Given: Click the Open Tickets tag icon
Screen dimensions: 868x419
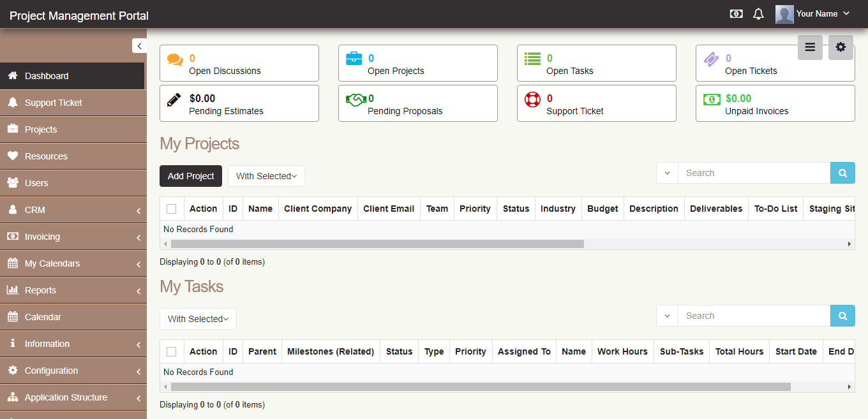Looking at the screenshot, I should (711, 59).
